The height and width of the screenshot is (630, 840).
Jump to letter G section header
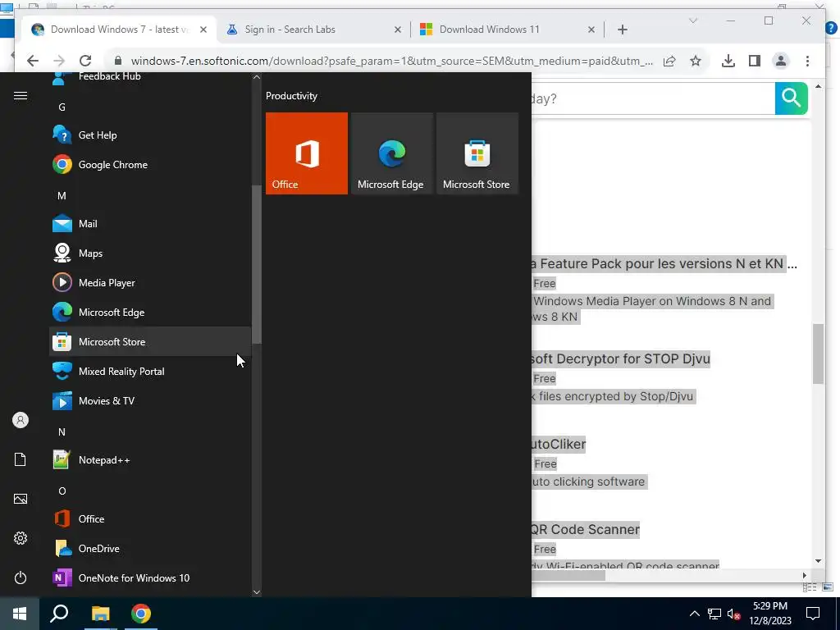coord(62,107)
